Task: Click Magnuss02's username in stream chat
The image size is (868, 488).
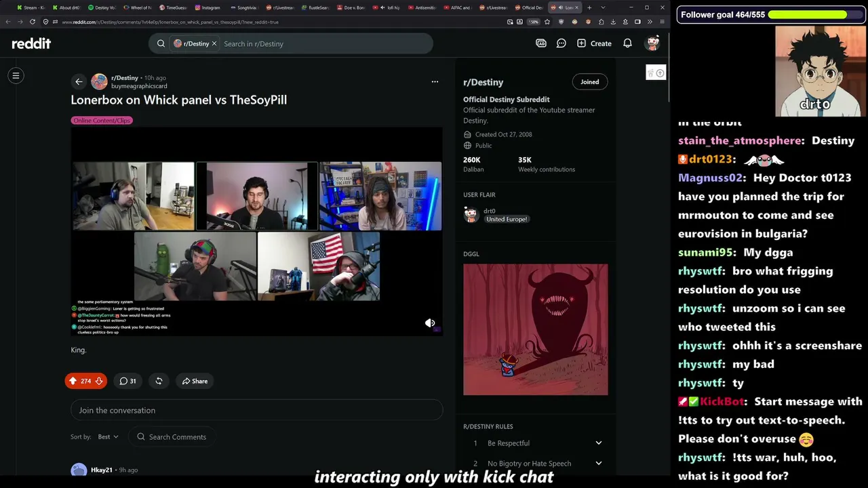Action: [711, 178]
